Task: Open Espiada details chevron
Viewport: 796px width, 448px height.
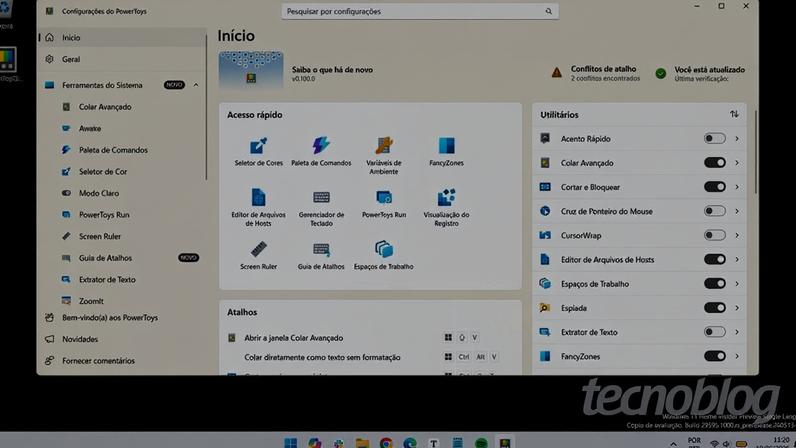Action: [x=737, y=308]
